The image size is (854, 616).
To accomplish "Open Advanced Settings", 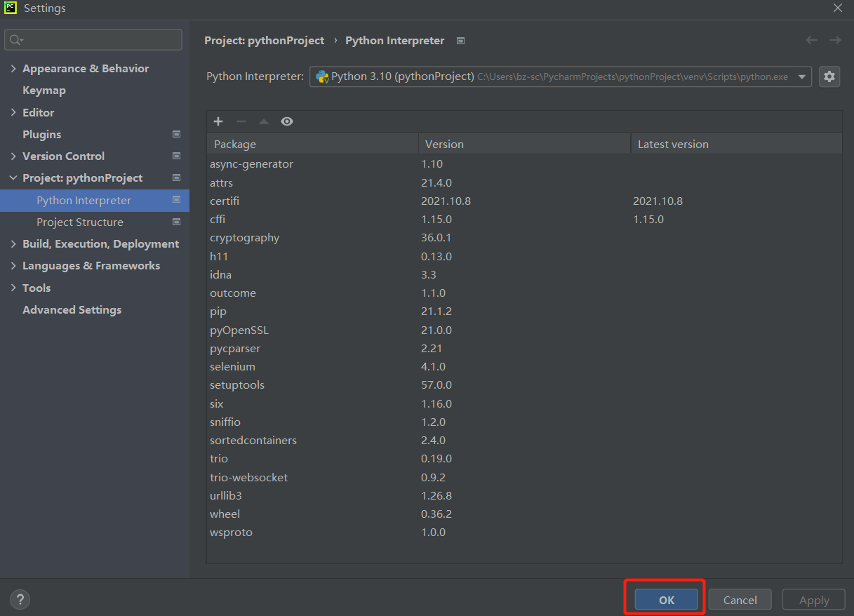I will pyautogui.click(x=72, y=309).
